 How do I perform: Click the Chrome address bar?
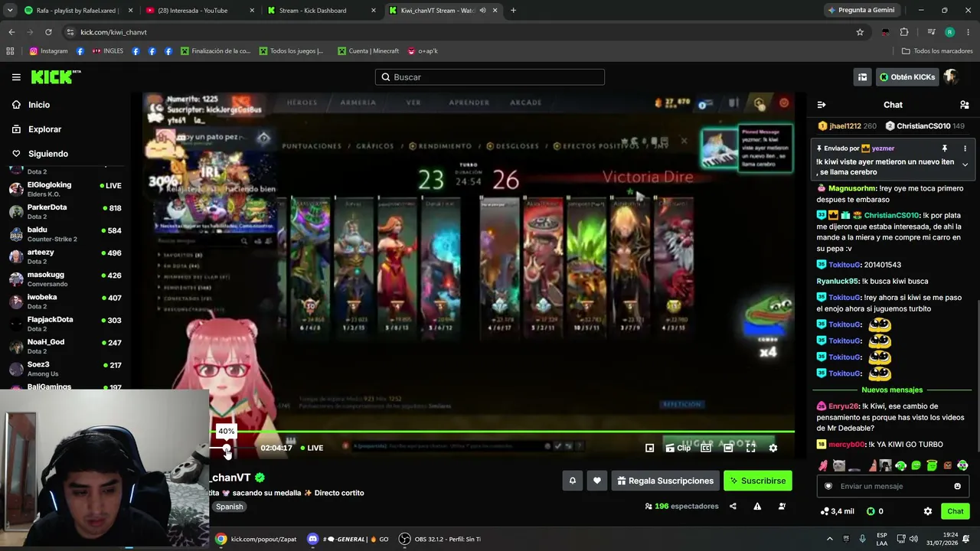pyautogui.click(x=459, y=32)
